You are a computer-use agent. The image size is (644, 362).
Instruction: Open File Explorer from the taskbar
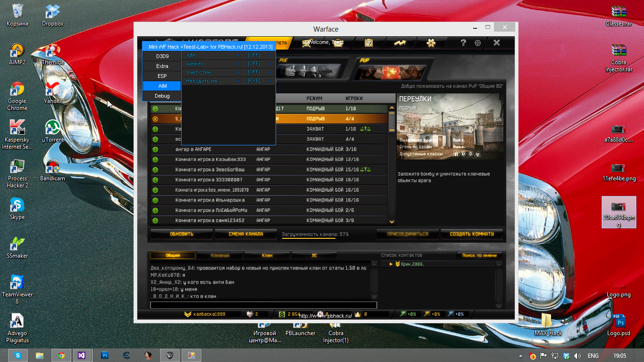(x=40, y=355)
